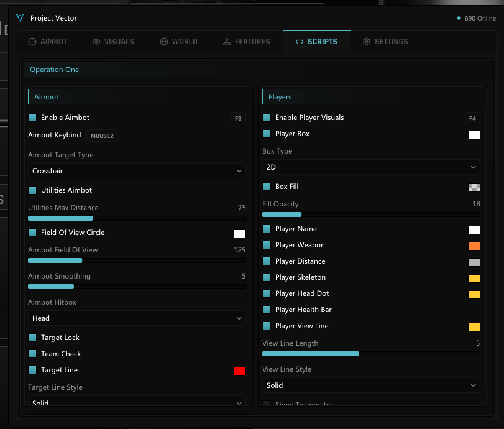Screen dimensions: 504x429
Task: Disable the Player View Line checkbox
Action: (x=267, y=326)
